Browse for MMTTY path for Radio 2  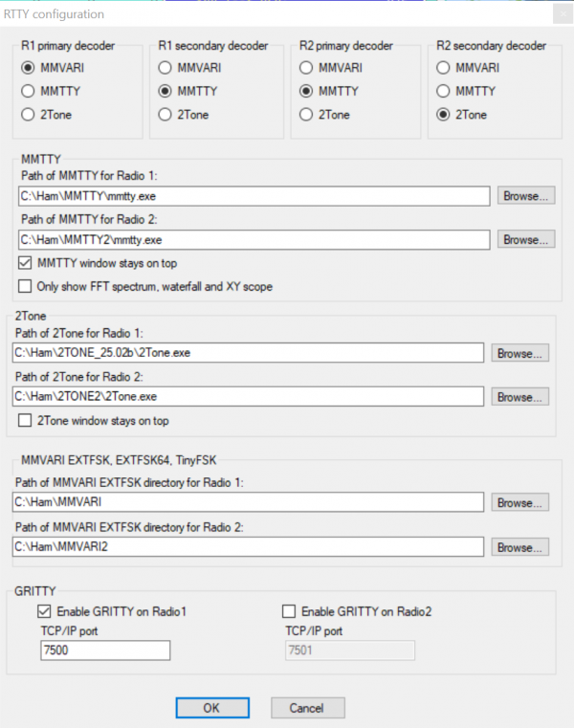point(526,239)
